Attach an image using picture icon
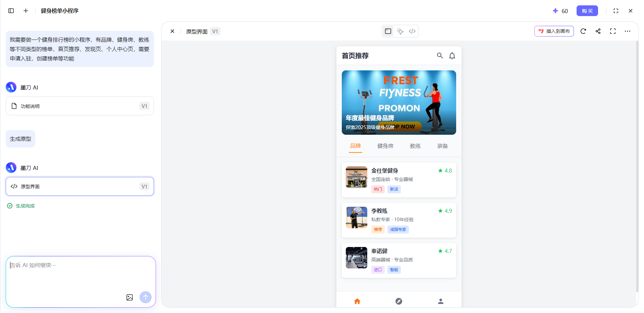644x313 pixels. [130, 297]
